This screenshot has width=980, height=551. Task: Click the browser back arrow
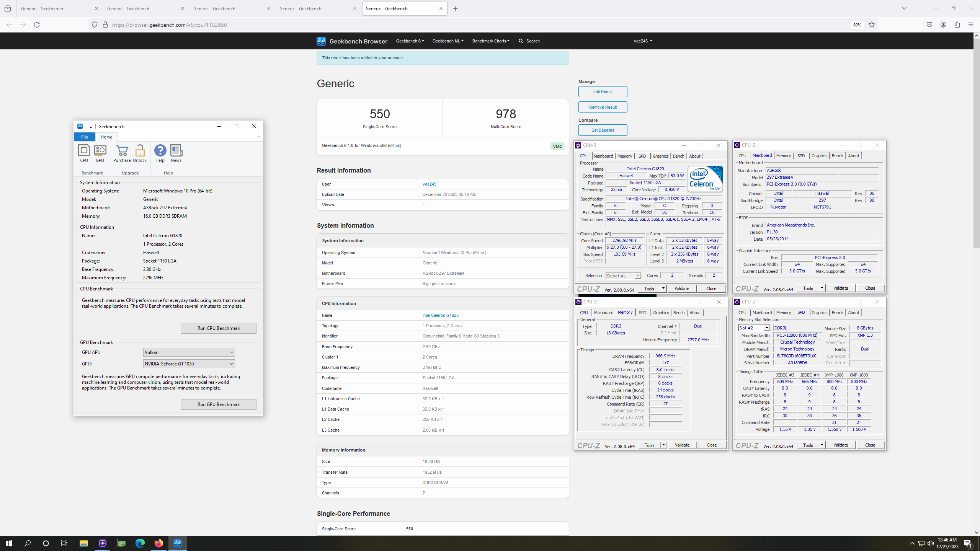click(9, 25)
